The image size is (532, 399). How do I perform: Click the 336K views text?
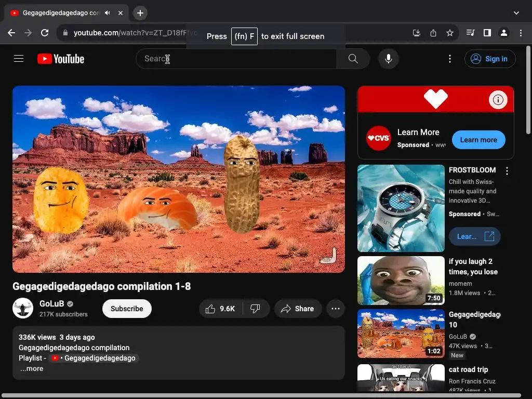pyautogui.click(x=37, y=337)
